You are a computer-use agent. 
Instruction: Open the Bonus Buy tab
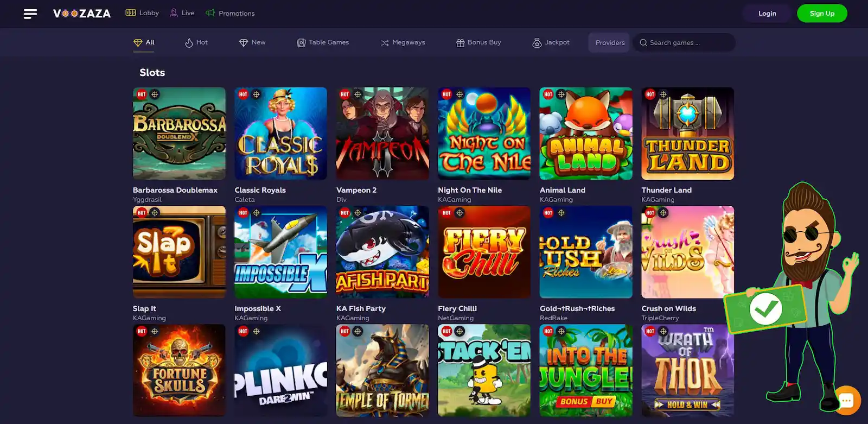coord(478,42)
